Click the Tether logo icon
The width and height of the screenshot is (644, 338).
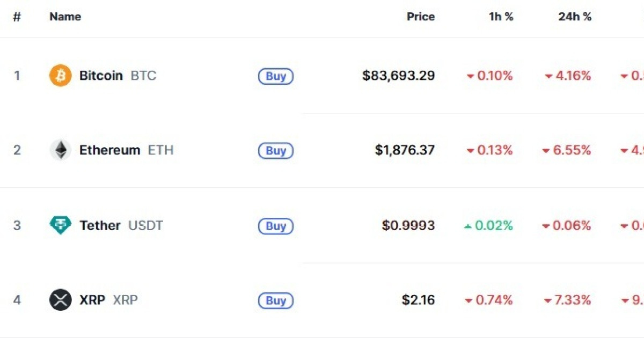[x=60, y=225]
